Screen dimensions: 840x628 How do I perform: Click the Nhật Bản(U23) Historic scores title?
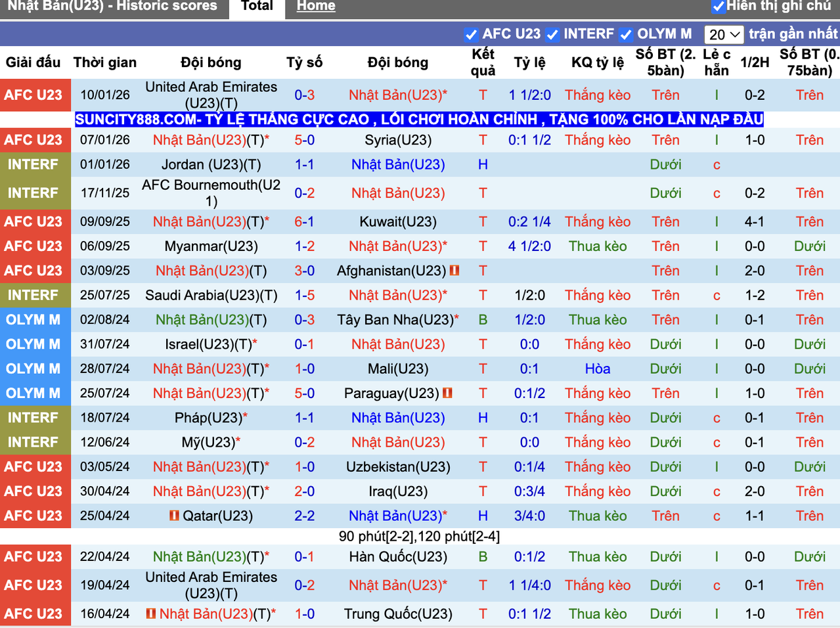[x=112, y=7]
